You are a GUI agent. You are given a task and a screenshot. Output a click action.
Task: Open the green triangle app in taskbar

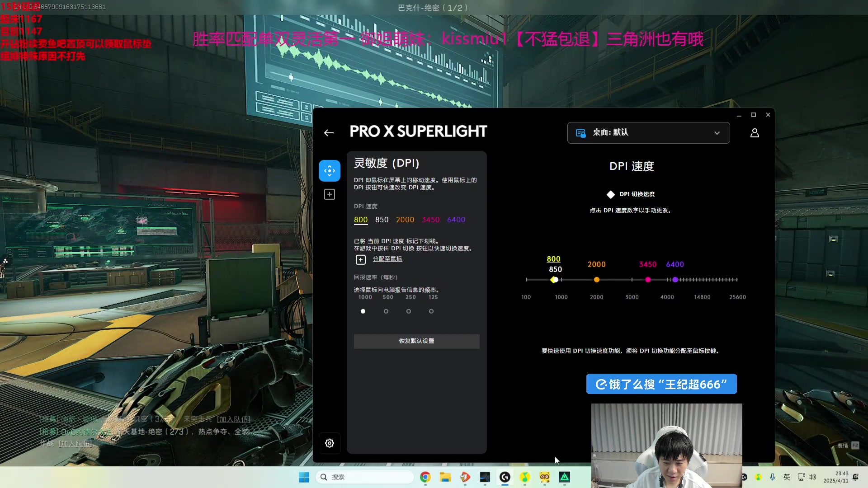(565, 477)
